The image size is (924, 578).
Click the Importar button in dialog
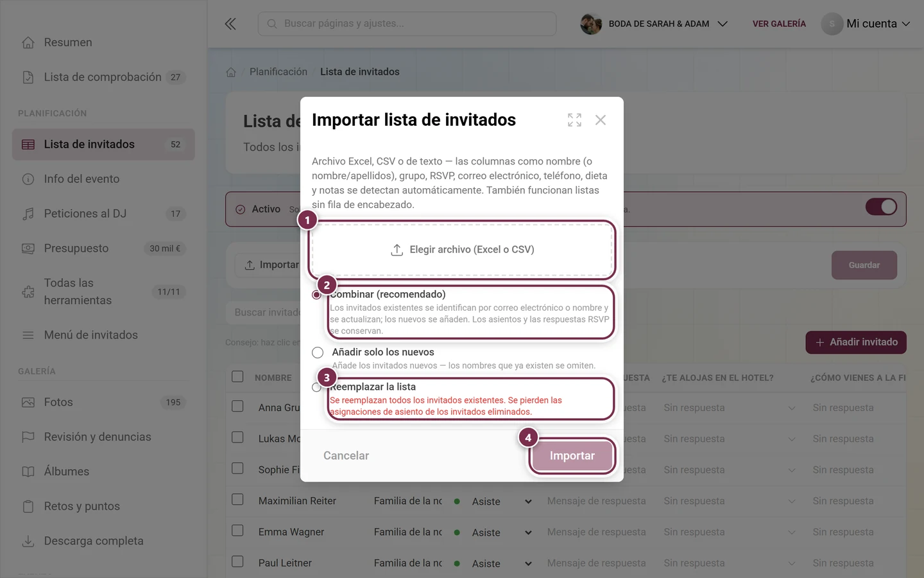pyautogui.click(x=572, y=456)
